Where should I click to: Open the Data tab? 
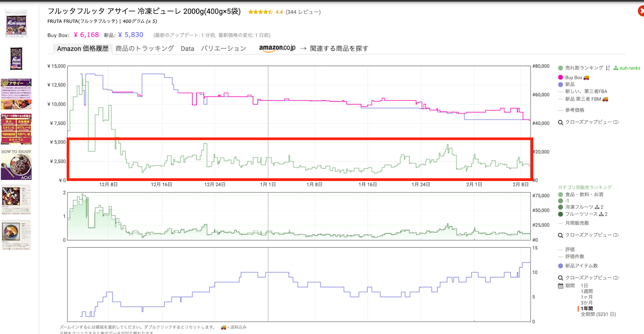[187, 49]
